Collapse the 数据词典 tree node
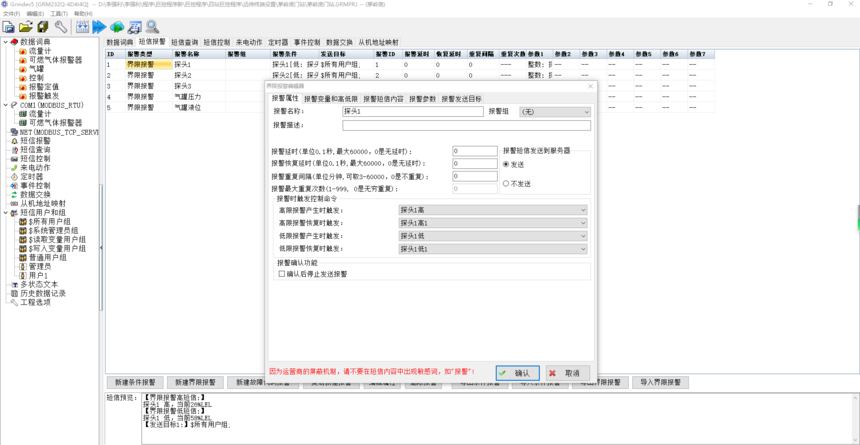Screen dimensions: 860x445 click(5, 42)
